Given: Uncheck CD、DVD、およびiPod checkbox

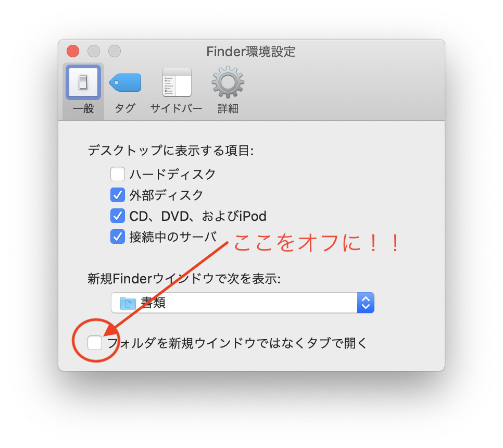Looking at the screenshot, I should click(117, 216).
